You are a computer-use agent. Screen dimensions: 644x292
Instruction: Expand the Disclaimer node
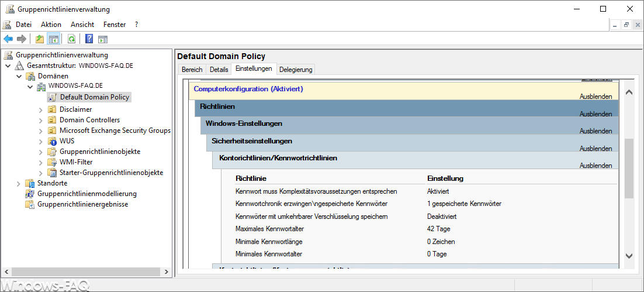[41, 109]
